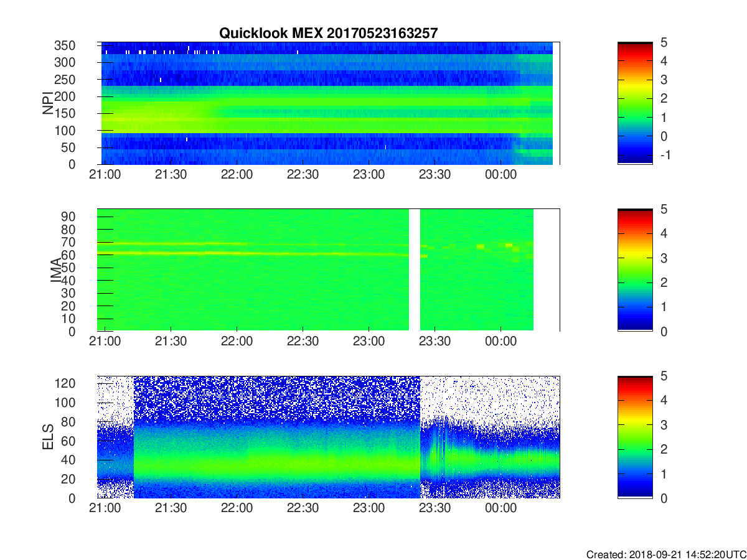Screen dimensions: 747x560
Task: Click the 23:00 label under the IMA plot
Action: 369,342
